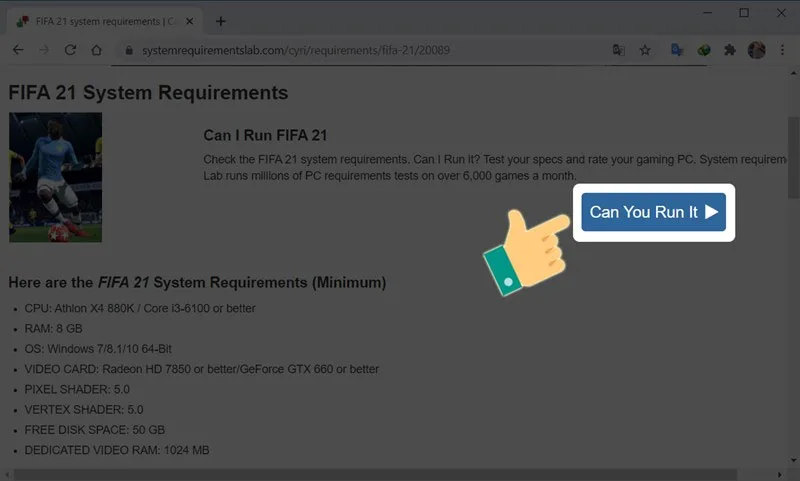Image resolution: width=800 pixels, height=481 pixels.
Task: Close the FIFA 21 system requirements tab
Action: 189,21
